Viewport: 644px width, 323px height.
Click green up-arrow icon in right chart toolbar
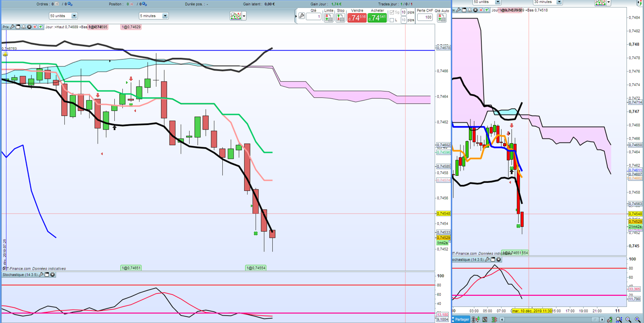[x=487, y=10]
